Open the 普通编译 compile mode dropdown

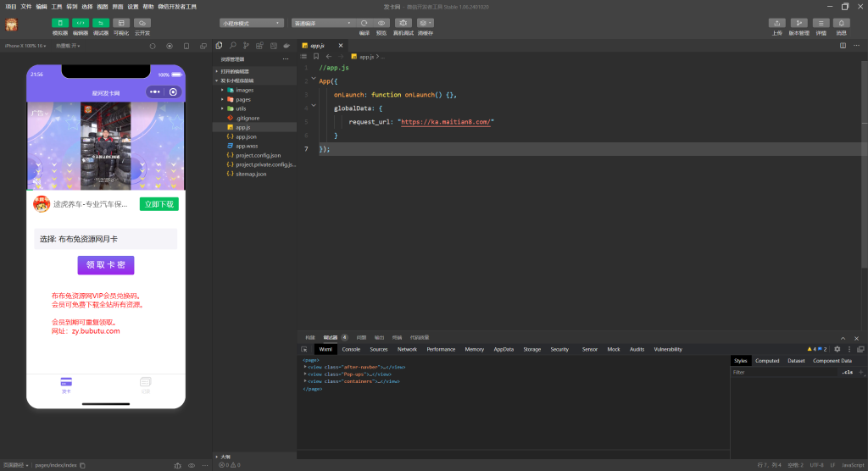323,23
